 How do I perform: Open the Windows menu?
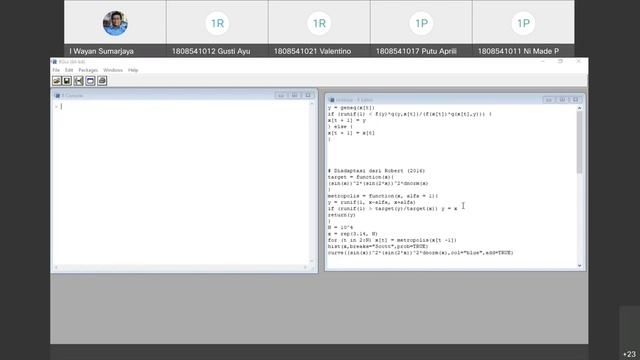point(113,70)
